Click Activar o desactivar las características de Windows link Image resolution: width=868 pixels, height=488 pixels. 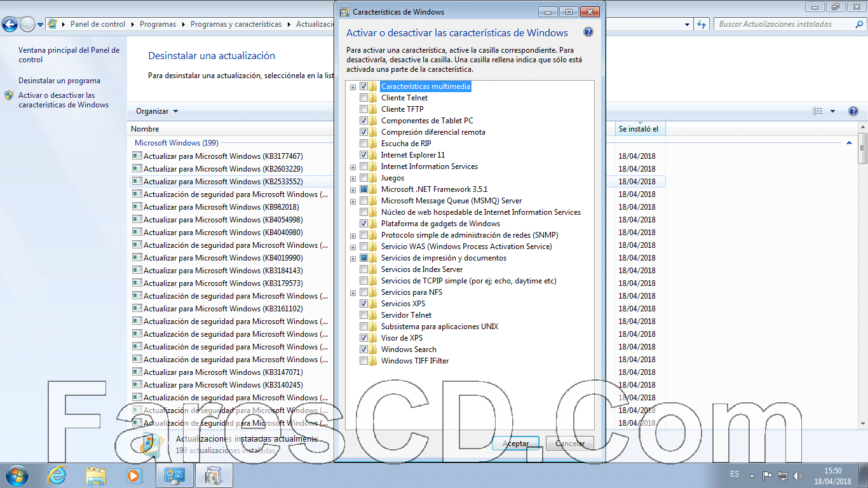(x=64, y=100)
